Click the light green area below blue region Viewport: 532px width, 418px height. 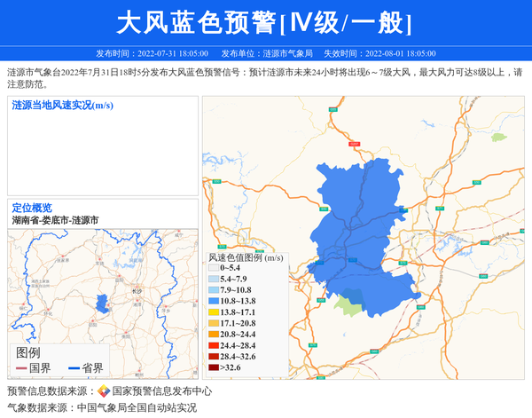point(349,306)
